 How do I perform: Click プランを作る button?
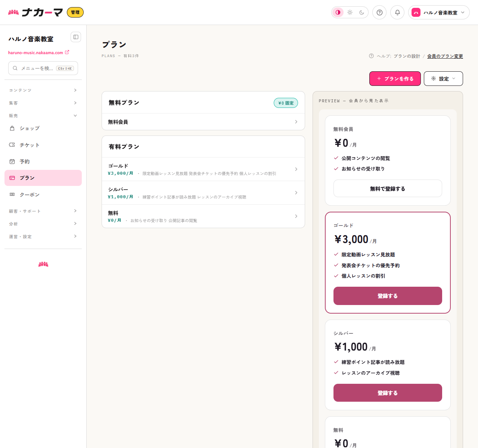395,79
